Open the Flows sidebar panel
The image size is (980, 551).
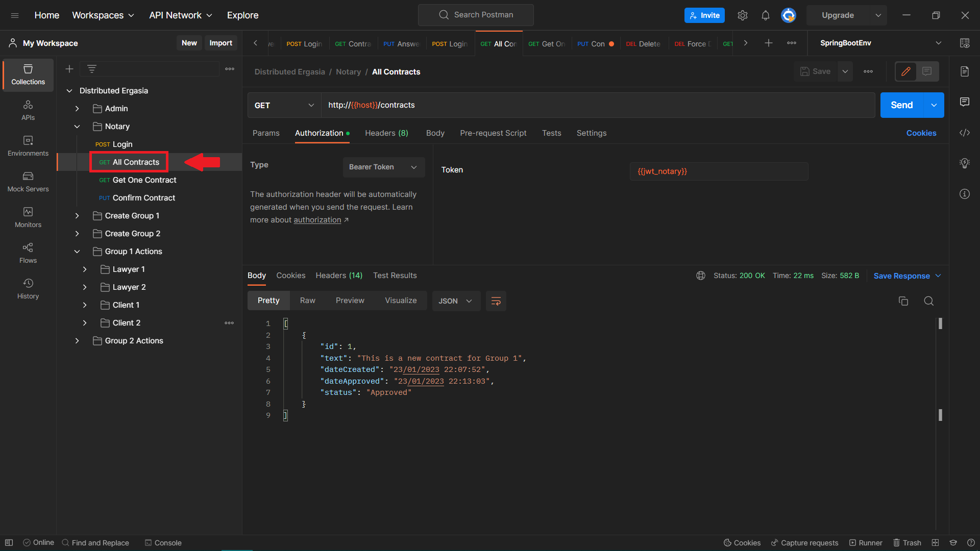coord(28,254)
